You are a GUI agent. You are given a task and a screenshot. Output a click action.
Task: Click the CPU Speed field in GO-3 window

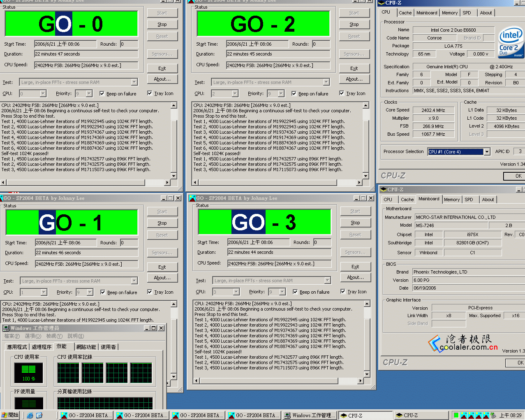tap(280, 264)
